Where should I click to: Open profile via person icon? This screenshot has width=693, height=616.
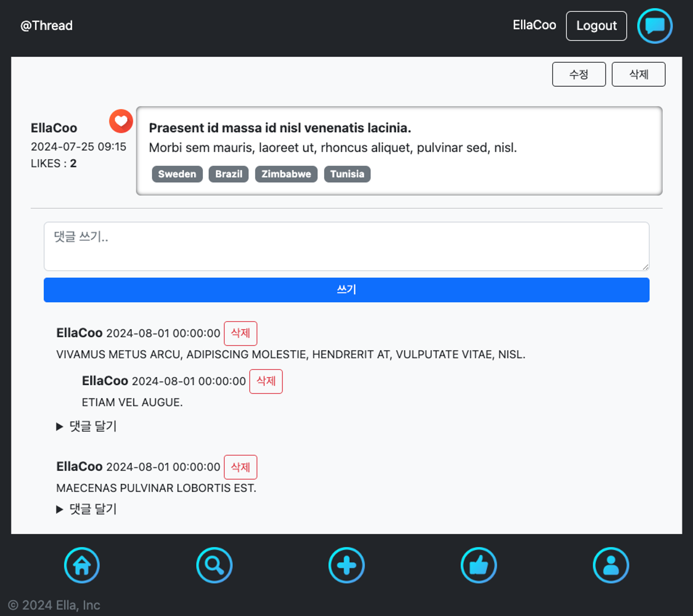tap(611, 565)
